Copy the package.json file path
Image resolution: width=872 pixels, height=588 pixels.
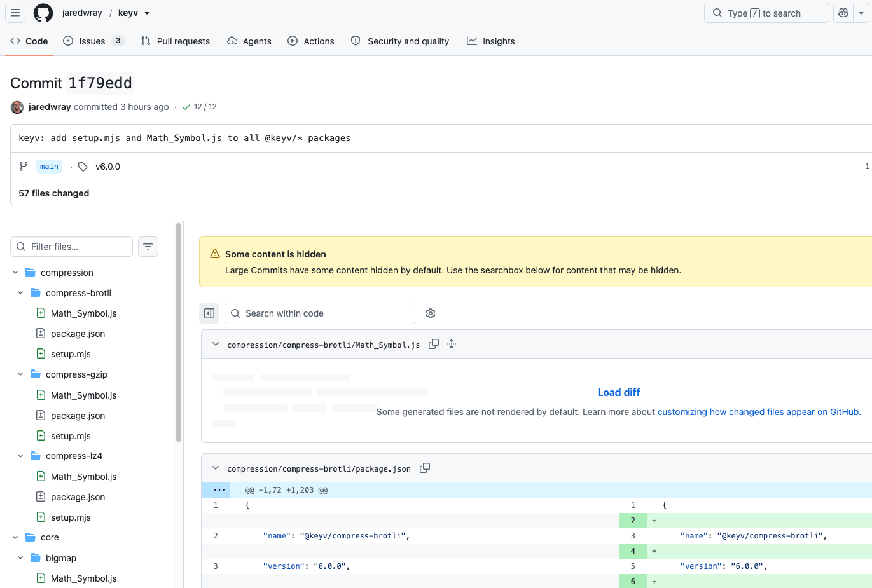click(425, 468)
